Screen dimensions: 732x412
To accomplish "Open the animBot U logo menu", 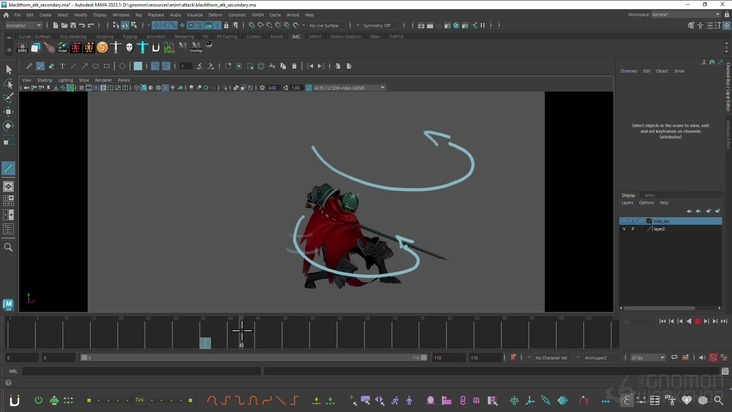I will coord(14,400).
